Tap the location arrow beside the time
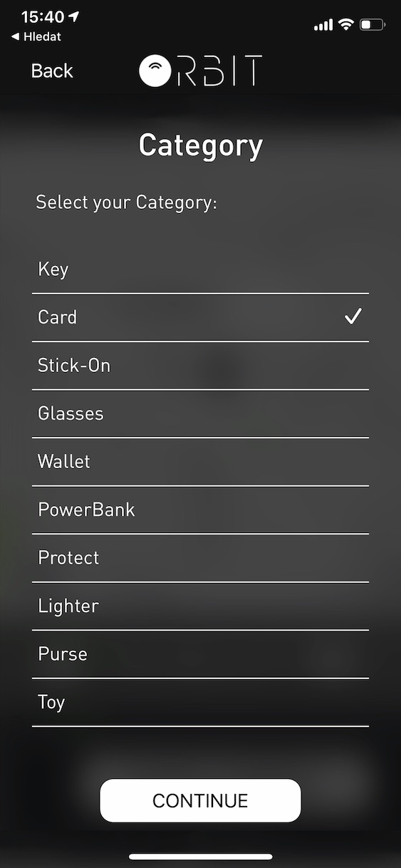 point(75,16)
